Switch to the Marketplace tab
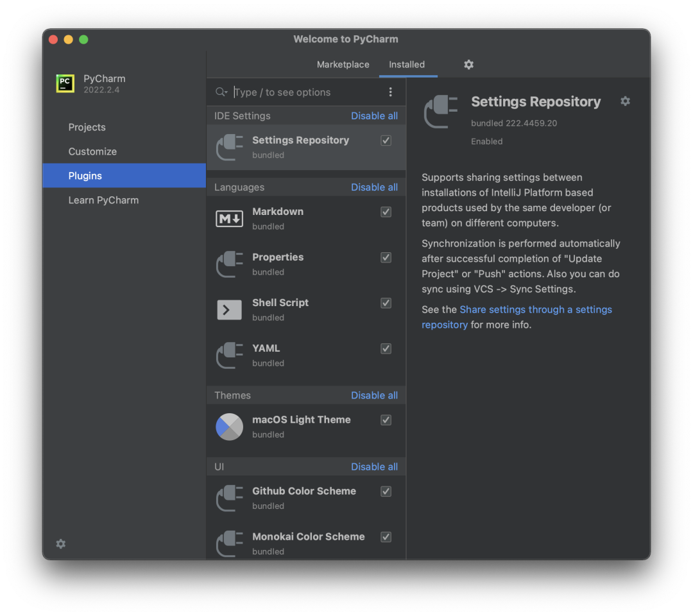The image size is (693, 616). (343, 65)
